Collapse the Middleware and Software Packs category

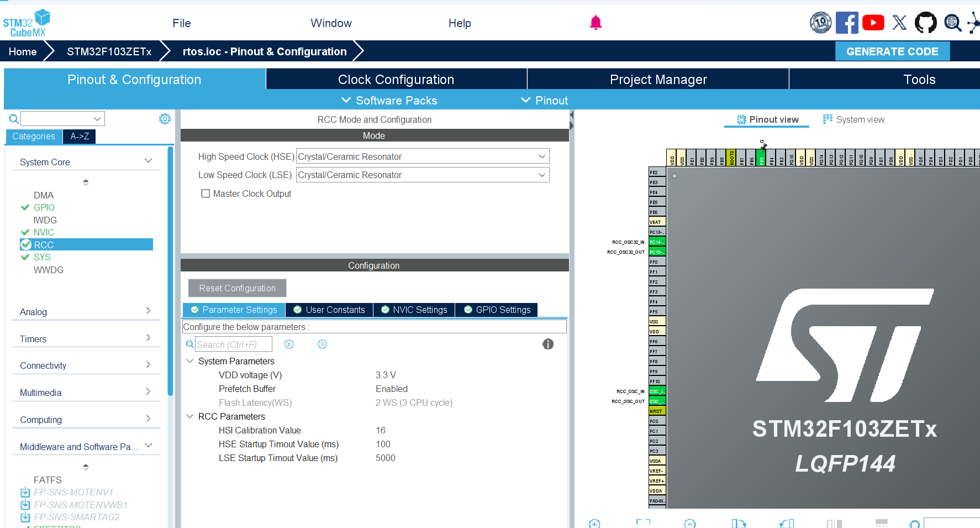click(x=148, y=446)
